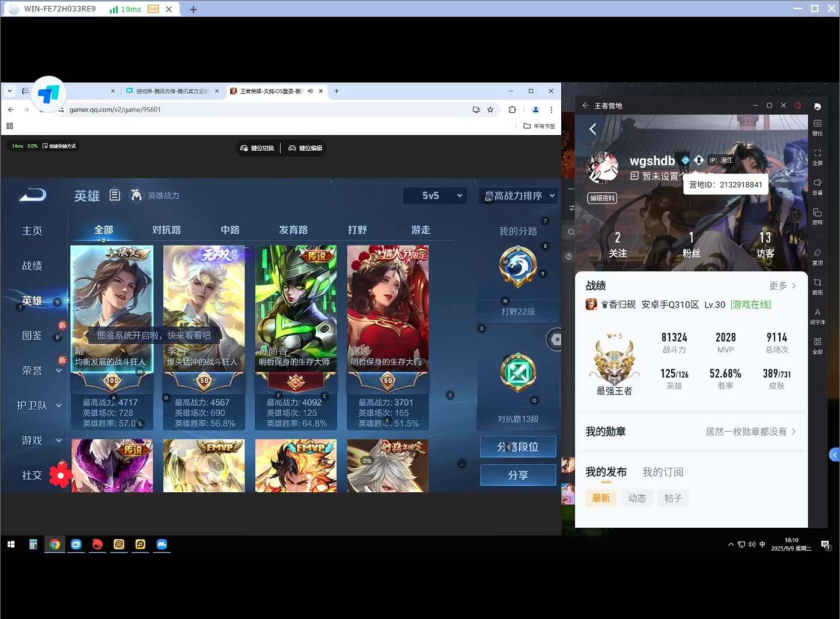Select the 帖子 filter chip
The width and height of the screenshot is (840, 619).
673,498
